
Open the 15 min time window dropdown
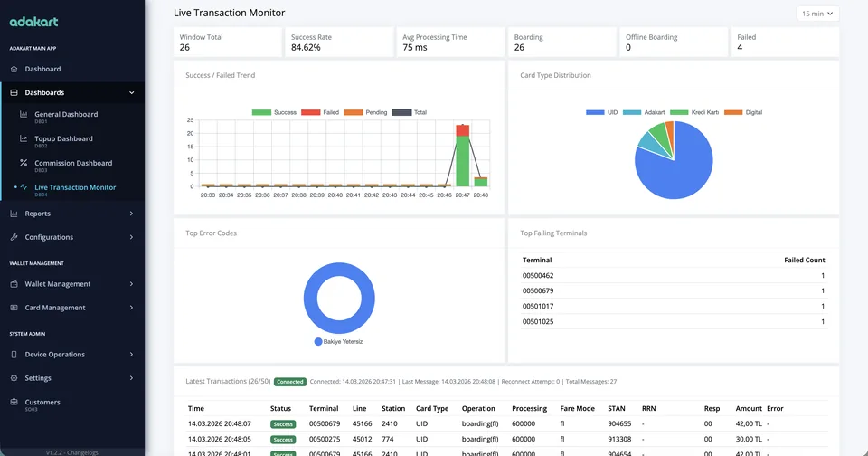pyautogui.click(x=817, y=14)
